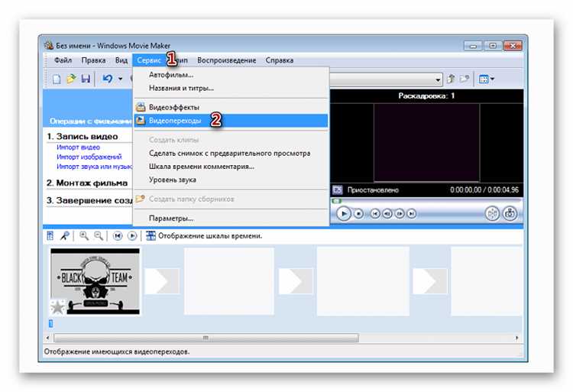The height and width of the screenshot is (392, 573).
Task: Select the Black Team clip thumbnail
Action: click(95, 281)
